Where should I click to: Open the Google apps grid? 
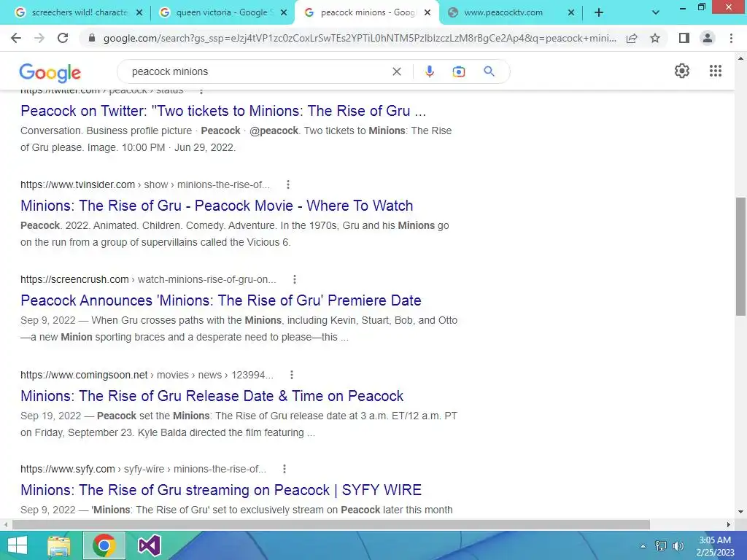point(715,71)
